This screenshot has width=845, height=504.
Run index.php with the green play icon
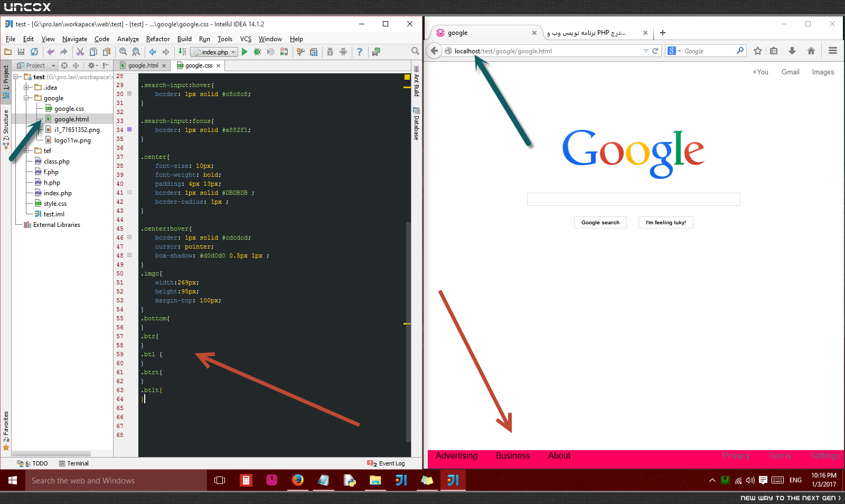[245, 52]
